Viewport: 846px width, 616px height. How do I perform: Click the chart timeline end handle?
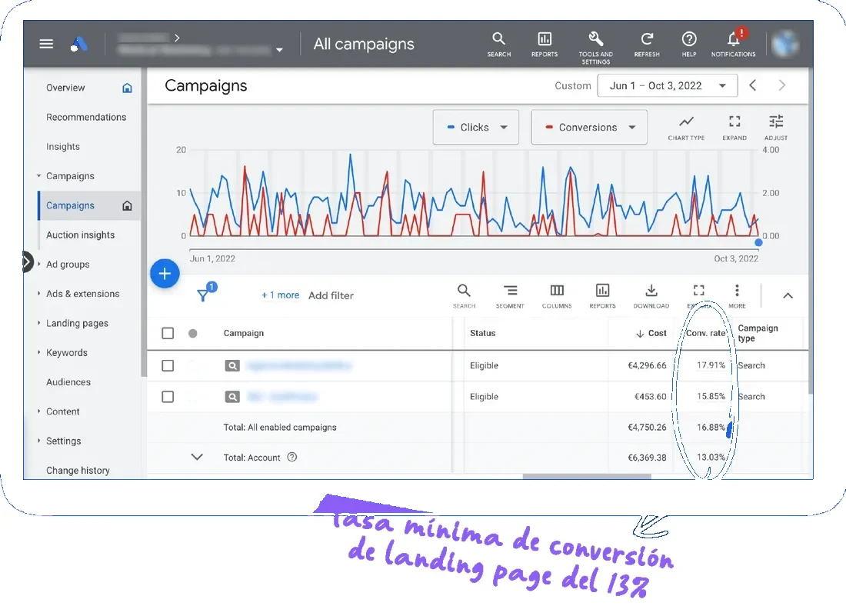click(758, 243)
